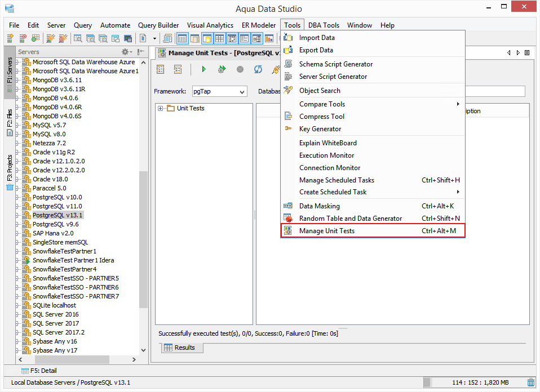Select PostgreSQL v13.1 in server tree
The height and width of the screenshot is (392, 540).
pos(57,216)
